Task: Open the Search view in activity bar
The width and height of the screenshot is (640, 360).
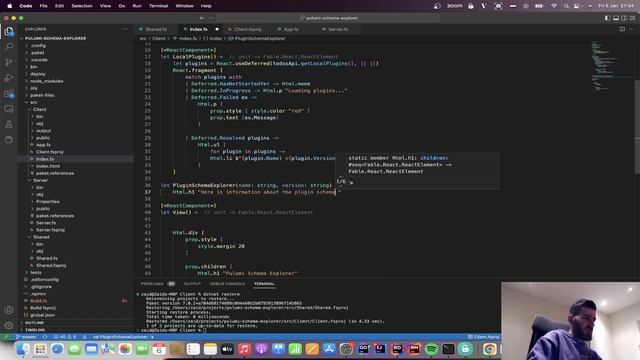Action: pyautogui.click(x=9, y=47)
